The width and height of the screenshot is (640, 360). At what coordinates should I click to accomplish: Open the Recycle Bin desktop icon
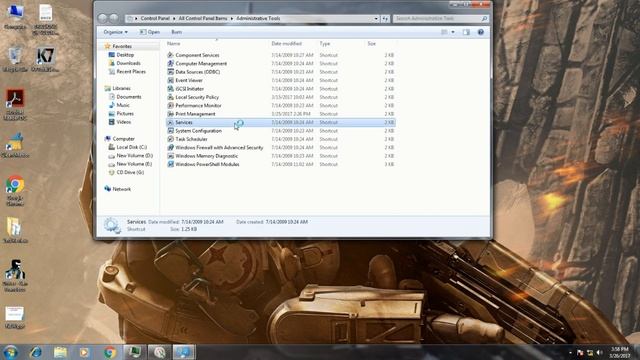click(x=15, y=60)
